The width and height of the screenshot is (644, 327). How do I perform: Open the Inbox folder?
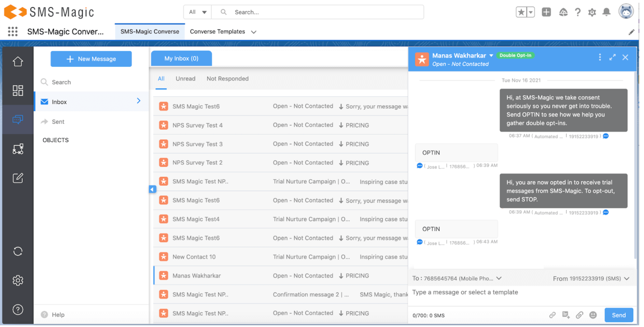(x=92, y=101)
